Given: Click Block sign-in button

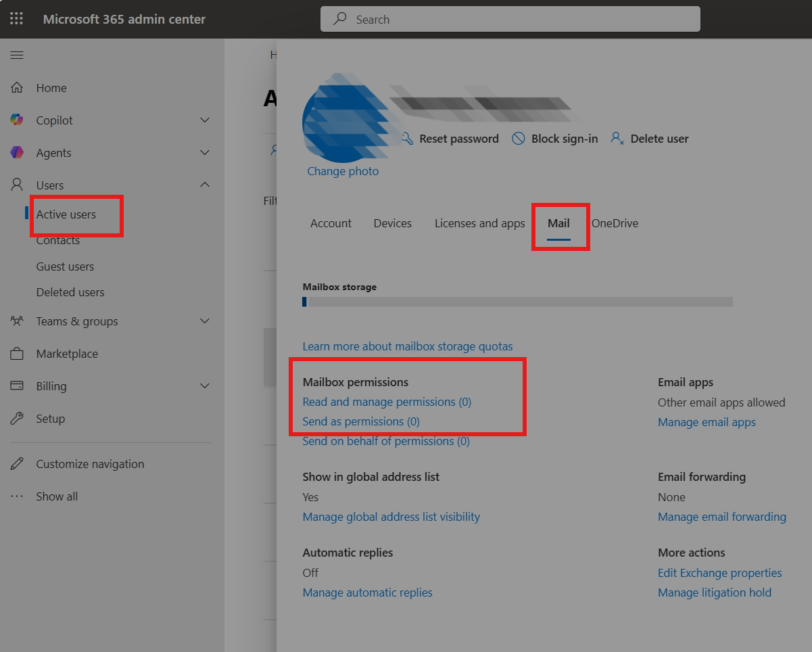Looking at the screenshot, I should click(x=555, y=139).
